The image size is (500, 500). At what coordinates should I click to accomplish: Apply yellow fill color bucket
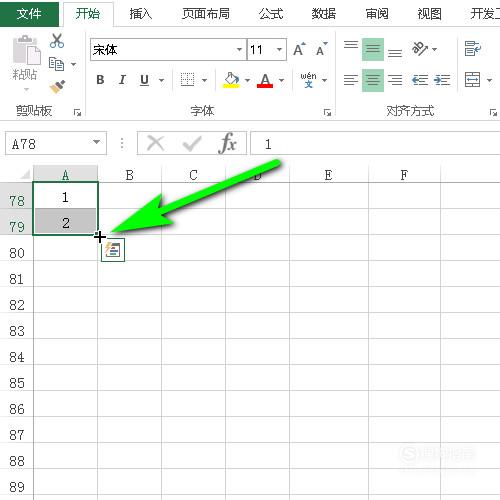(231, 80)
